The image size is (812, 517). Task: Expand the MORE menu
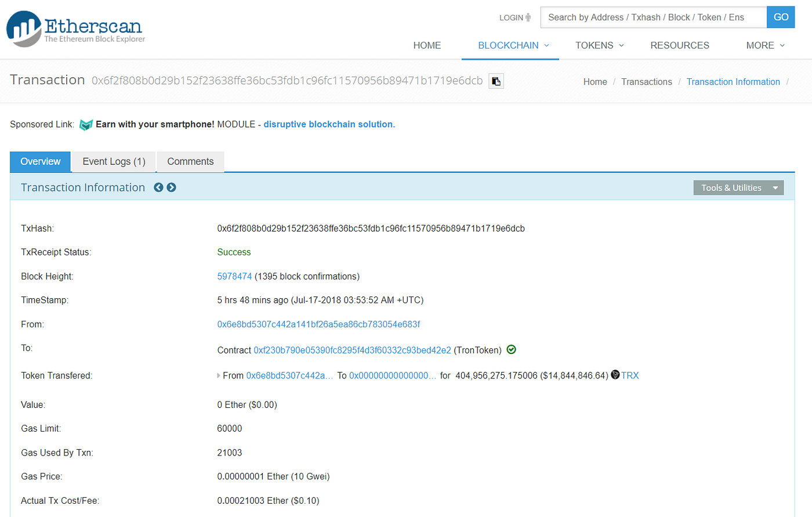coord(766,45)
